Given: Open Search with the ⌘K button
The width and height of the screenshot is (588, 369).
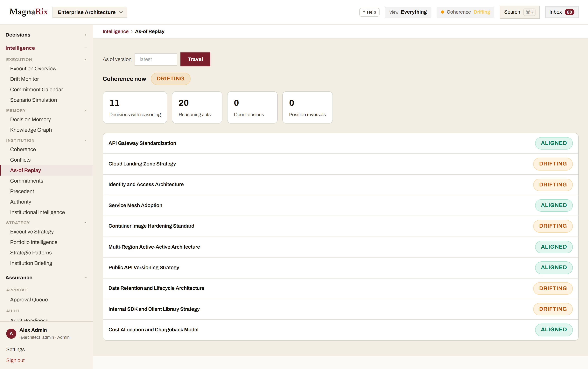Looking at the screenshot, I should [x=519, y=12].
